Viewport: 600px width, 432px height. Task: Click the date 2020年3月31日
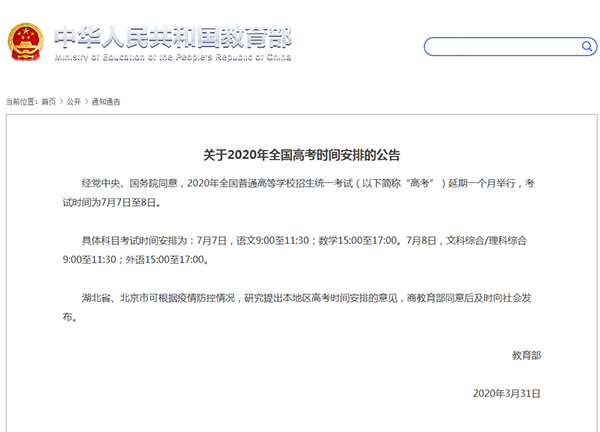pyautogui.click(x=507, y=394)
